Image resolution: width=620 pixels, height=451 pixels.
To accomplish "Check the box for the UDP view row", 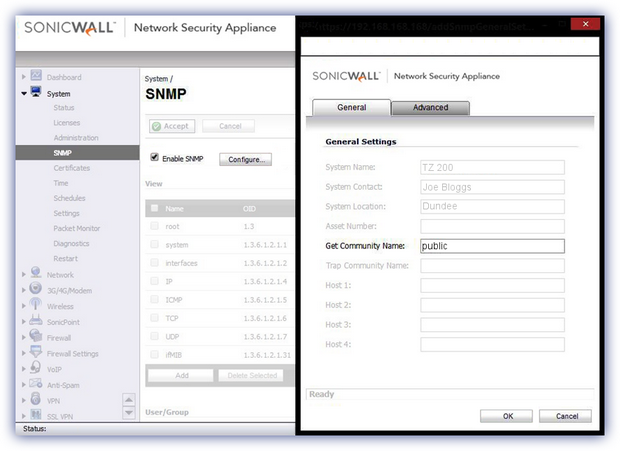I will point(155,336).
